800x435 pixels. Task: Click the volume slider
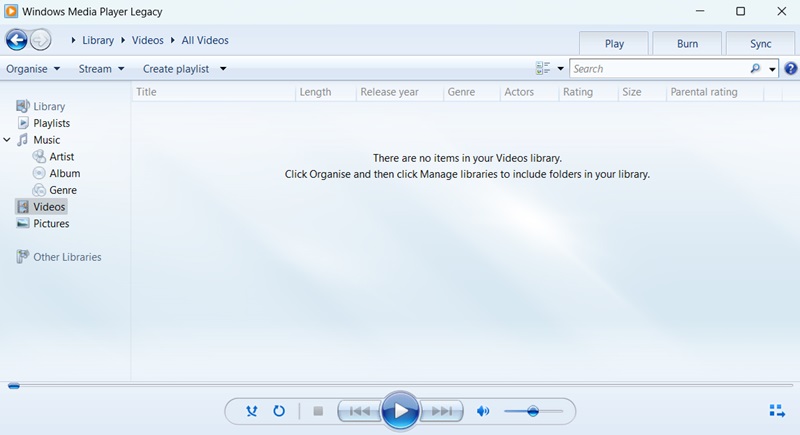(x=533, y=411)
